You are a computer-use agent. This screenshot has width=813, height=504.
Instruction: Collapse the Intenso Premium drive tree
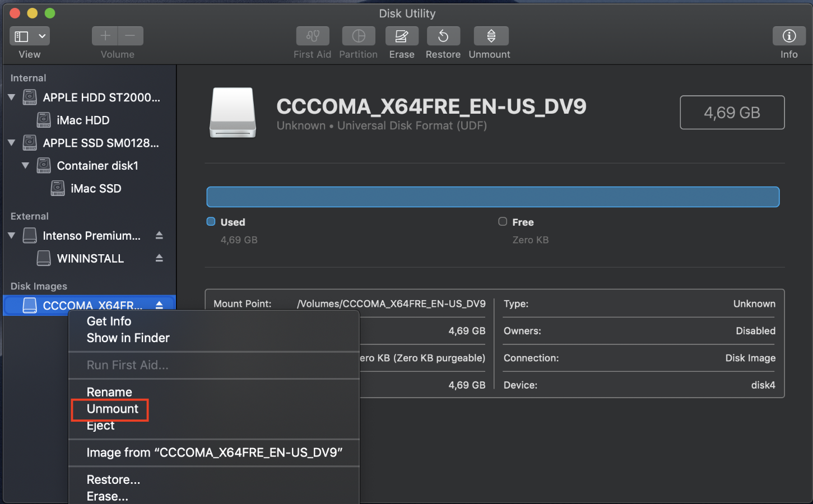click(11, 236)
